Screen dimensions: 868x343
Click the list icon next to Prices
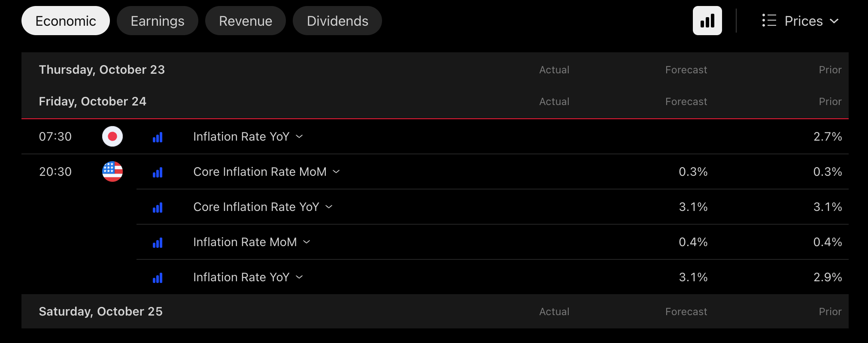(769, 20)
